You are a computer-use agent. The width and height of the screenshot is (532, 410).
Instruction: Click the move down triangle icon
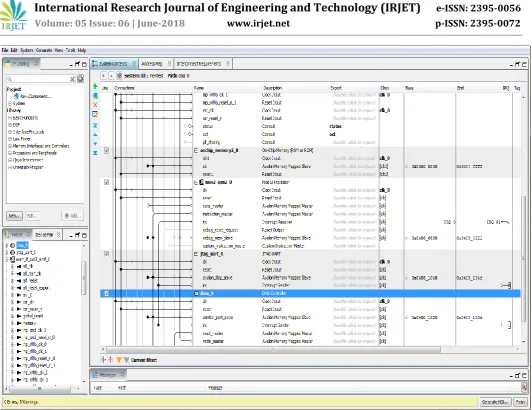[x=95, y=144]
